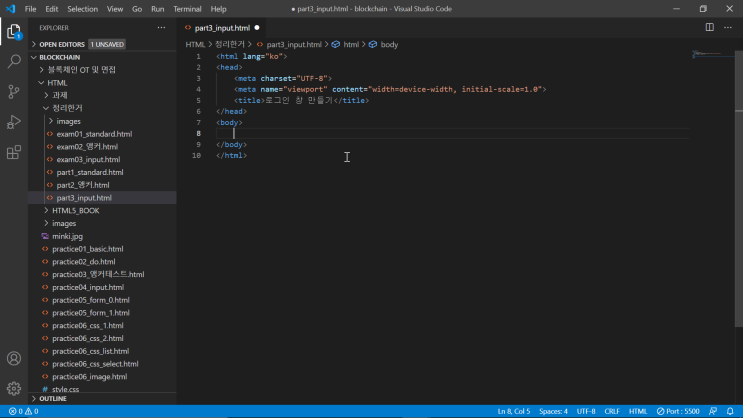The image size is (743, 418).
Task: Click UTF-8 encoding selector
Action: [x=586, y=411]
